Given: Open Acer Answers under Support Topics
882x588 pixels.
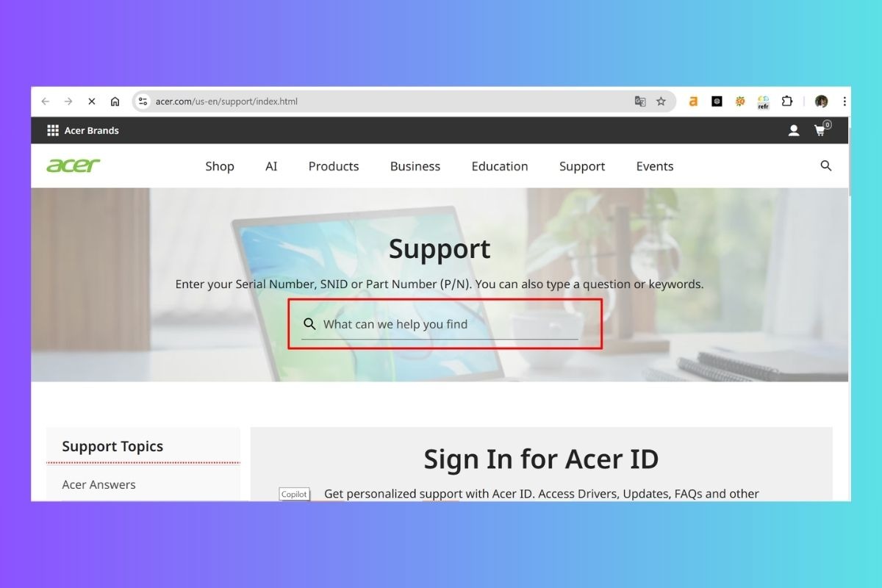Looking at the screenshot, I should pyautogui.click(x=98, y=484).
